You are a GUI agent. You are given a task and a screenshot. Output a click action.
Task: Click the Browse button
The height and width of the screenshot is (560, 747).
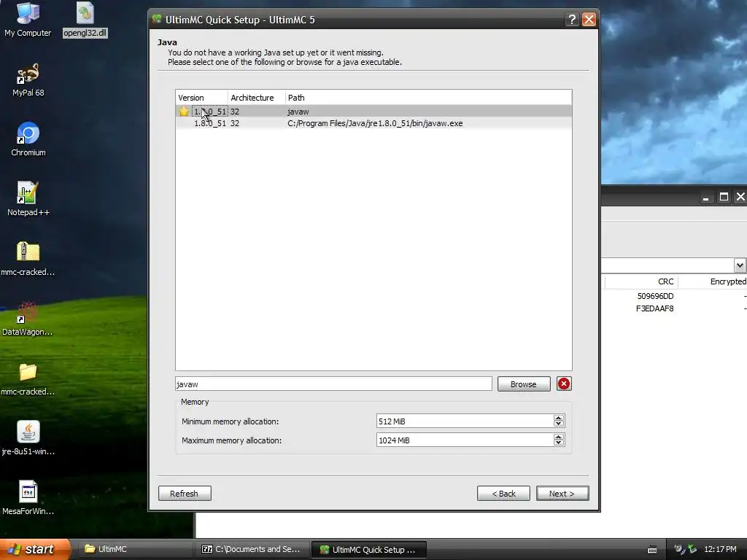click(x=524, y=384)
